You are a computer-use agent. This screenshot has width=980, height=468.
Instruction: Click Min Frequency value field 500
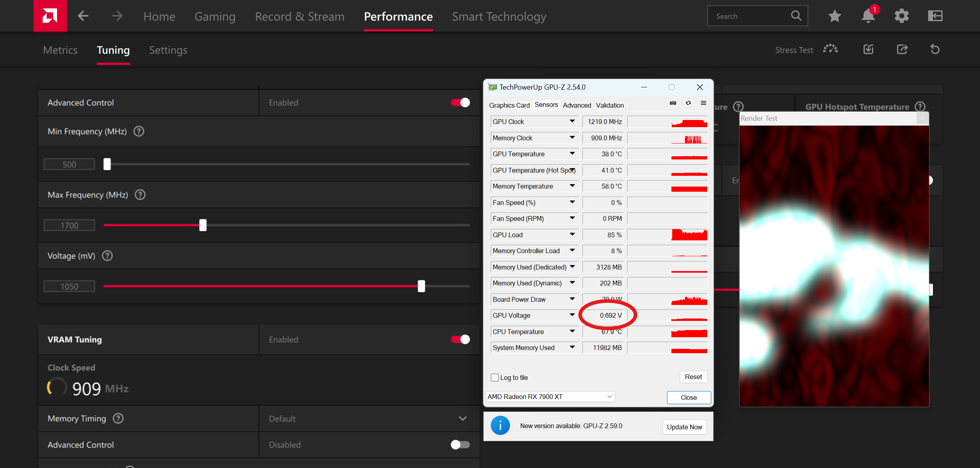(x=69, y=164)
